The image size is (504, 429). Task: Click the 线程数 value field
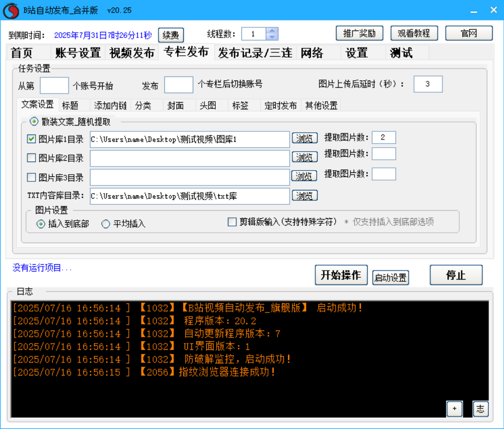click(x=254, y=34)
